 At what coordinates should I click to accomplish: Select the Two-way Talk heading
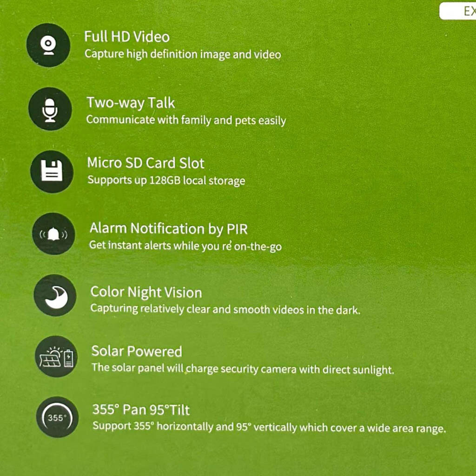click(131, 103)
